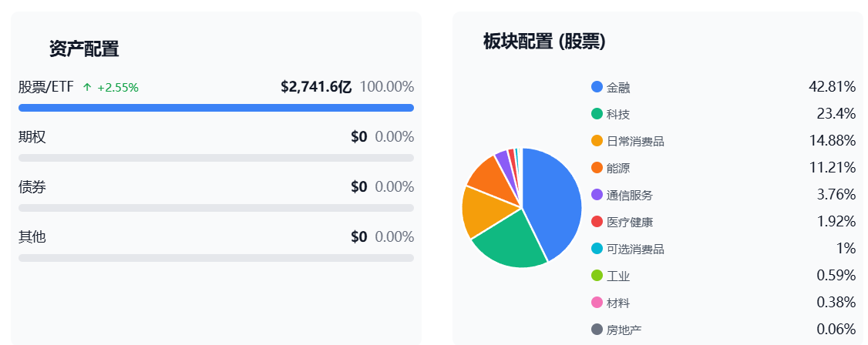Click the gray 房地产 legend dot

(597, 330)
